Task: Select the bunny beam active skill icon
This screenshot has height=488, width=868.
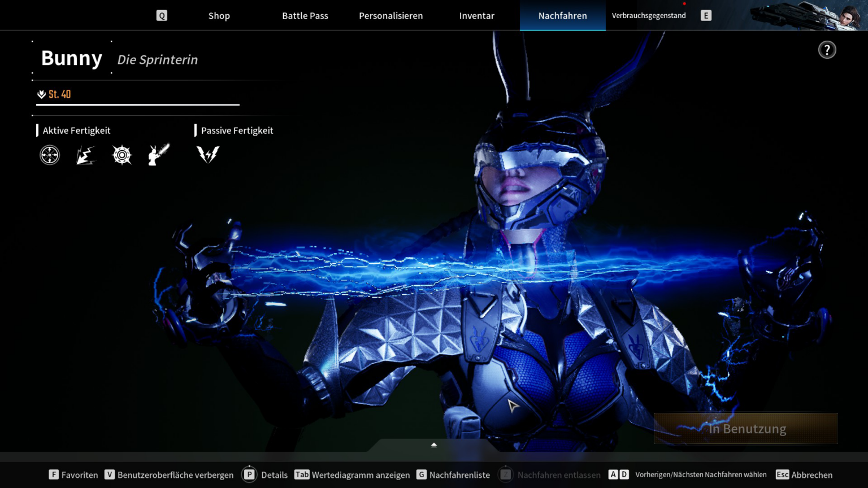Action: [158, 155]
